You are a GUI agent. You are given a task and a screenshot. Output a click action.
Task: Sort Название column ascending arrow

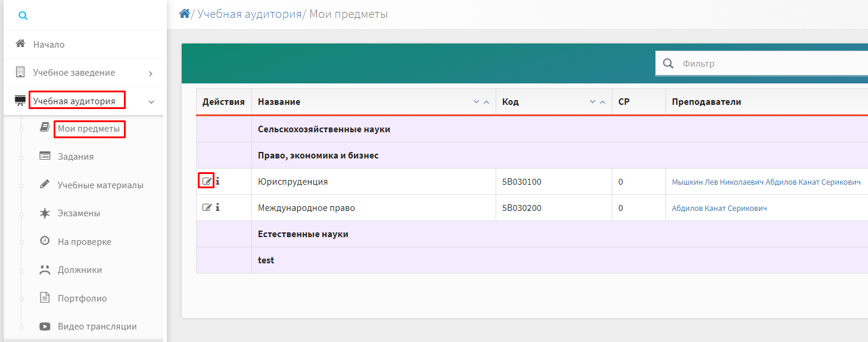486,102
